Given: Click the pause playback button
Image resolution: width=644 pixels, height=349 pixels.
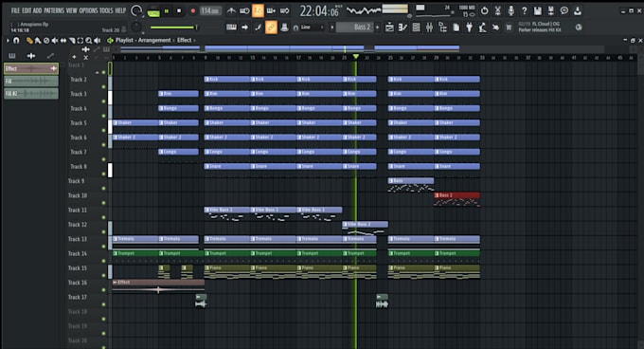Looking at the screenshot, I should click(x=167, y=11).
